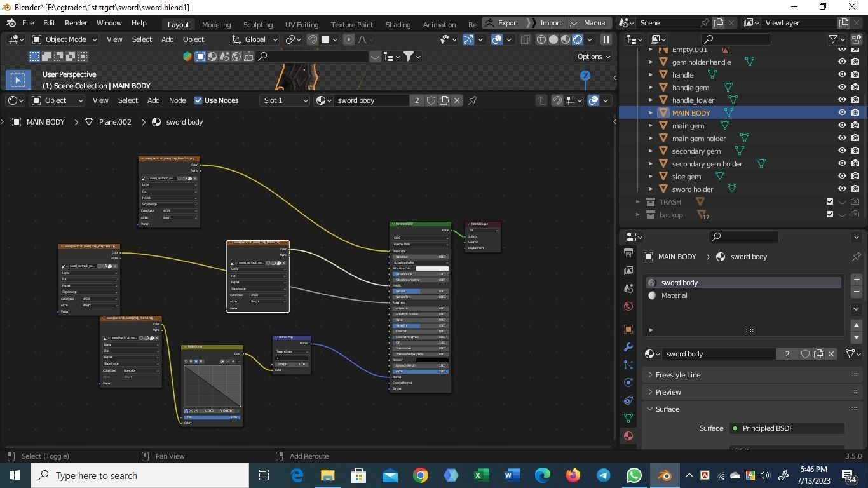Uncheck the backup collection checkbox

click(829, 215)
